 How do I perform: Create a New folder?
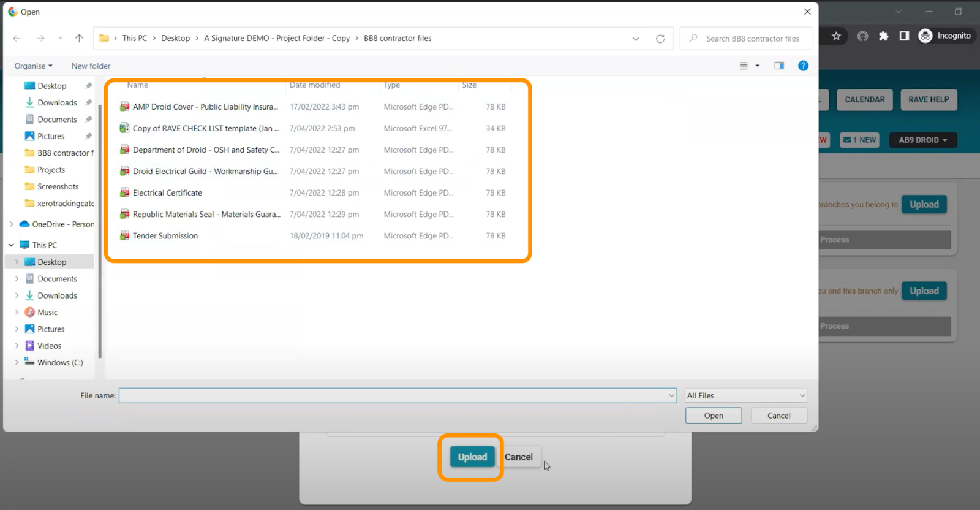click(91, 66)
